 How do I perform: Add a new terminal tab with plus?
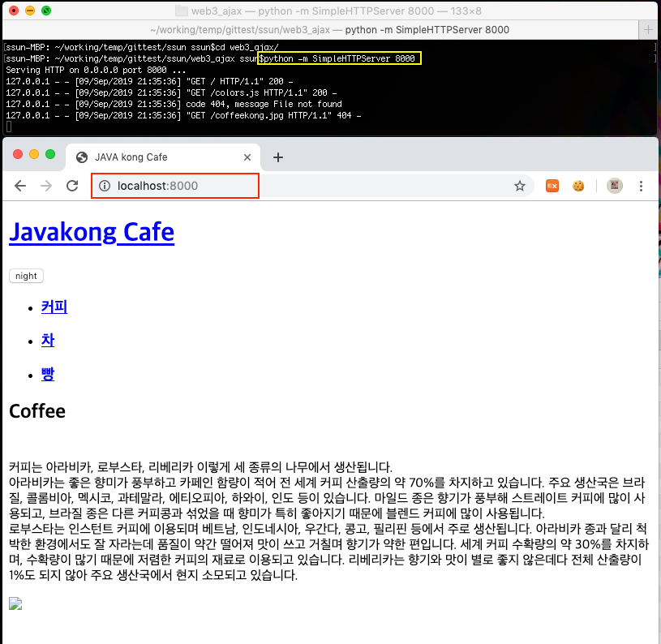click(648, 29)
